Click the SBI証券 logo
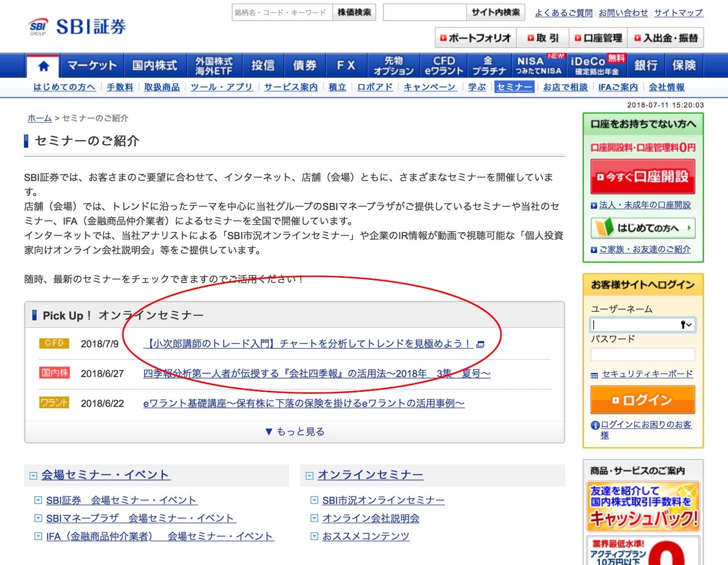Screen dimensions: 728x565 77,26
